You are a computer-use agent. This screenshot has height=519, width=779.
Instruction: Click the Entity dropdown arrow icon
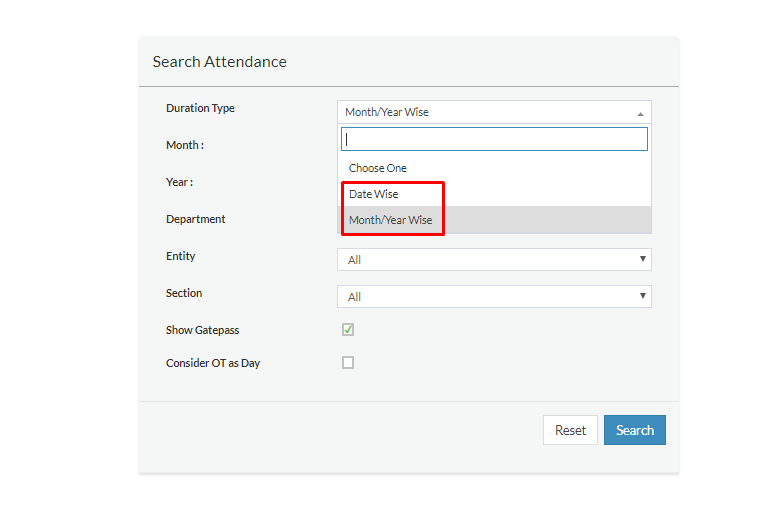coord(642,259)
